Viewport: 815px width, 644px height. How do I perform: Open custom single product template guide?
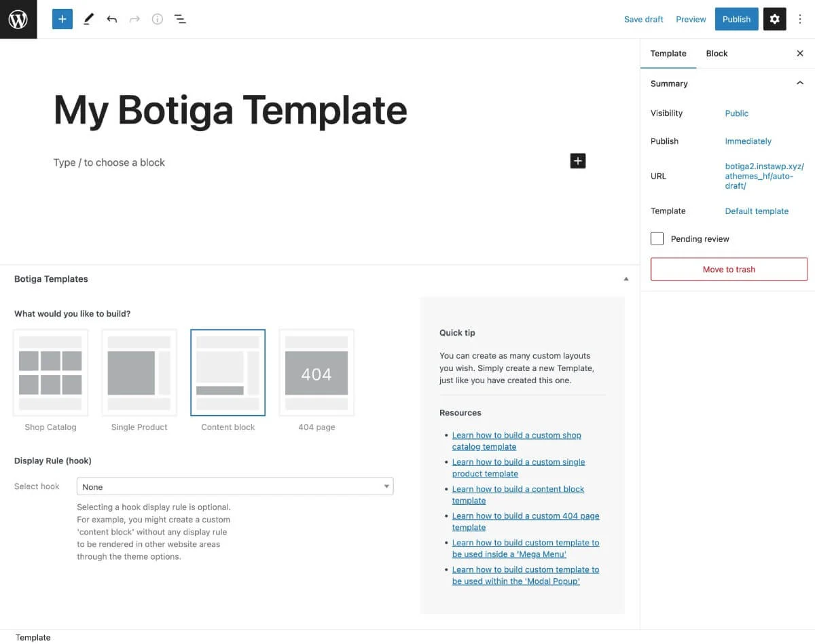(x=518, y=468)
